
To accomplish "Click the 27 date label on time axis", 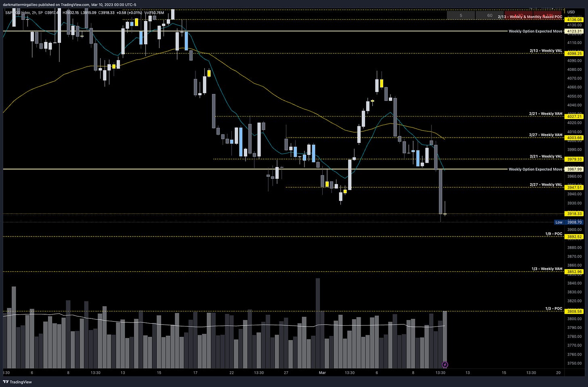I will click(x=286, y=372).
